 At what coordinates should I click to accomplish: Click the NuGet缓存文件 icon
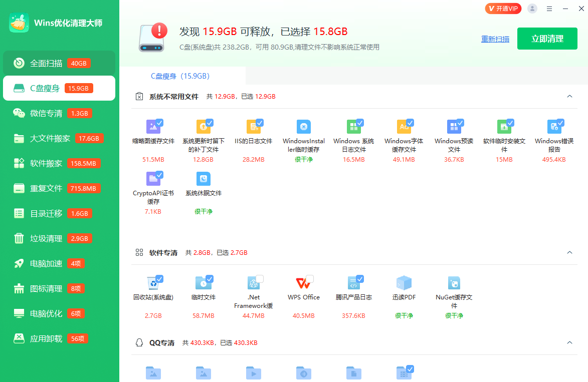point(454,283)
